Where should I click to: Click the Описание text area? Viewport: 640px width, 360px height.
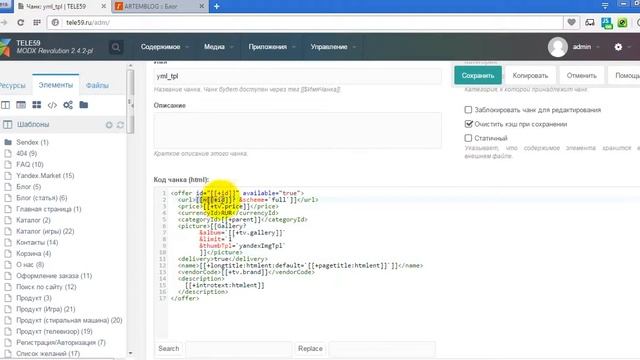298,130
